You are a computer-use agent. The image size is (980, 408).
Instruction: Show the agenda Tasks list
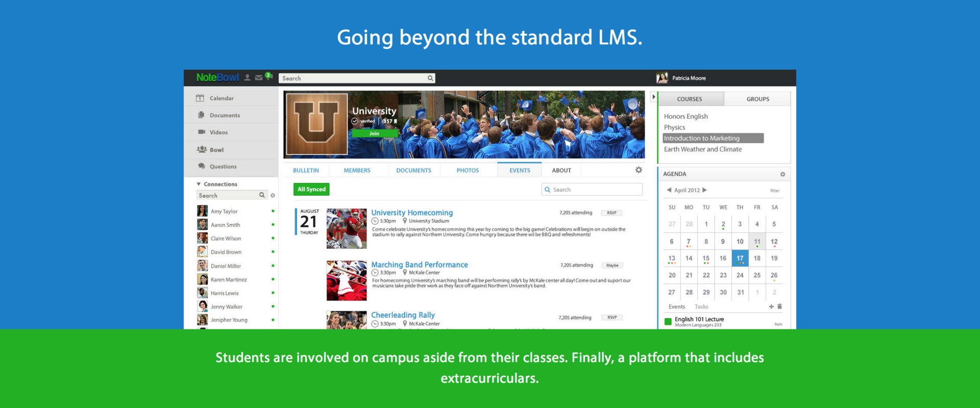pyautogui.click(x=701, y=307)
